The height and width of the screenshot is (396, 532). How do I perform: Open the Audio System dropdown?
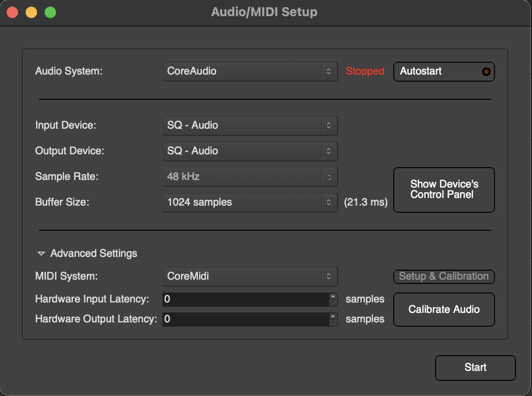point(250,71)
